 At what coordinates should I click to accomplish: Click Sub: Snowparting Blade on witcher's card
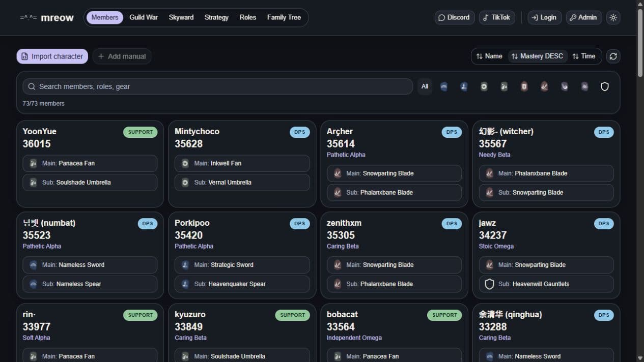point(546,193)
